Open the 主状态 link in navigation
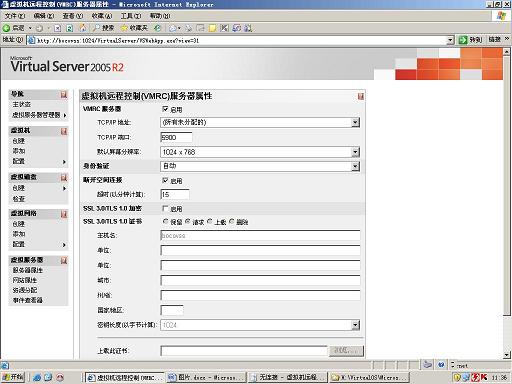 point(21,104)
